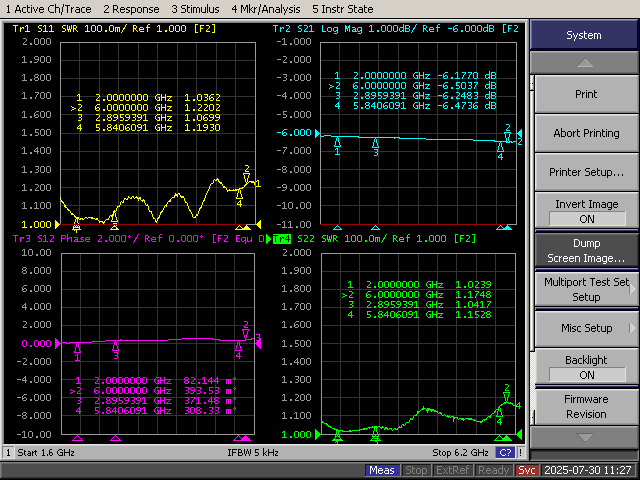Screen dimensions: 640x480
Task: Open the Instr State menu
Action: [x=342, y=9]
